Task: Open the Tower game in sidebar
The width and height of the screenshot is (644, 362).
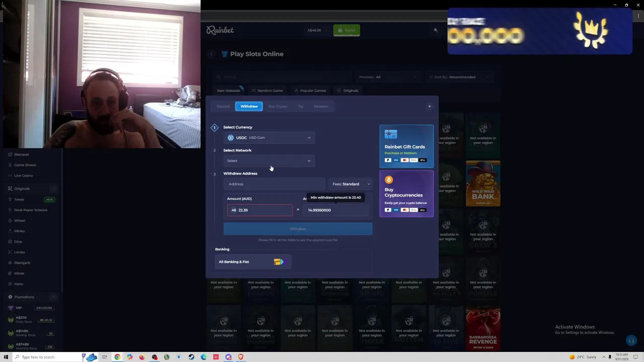Action: (x=19, y=199)
